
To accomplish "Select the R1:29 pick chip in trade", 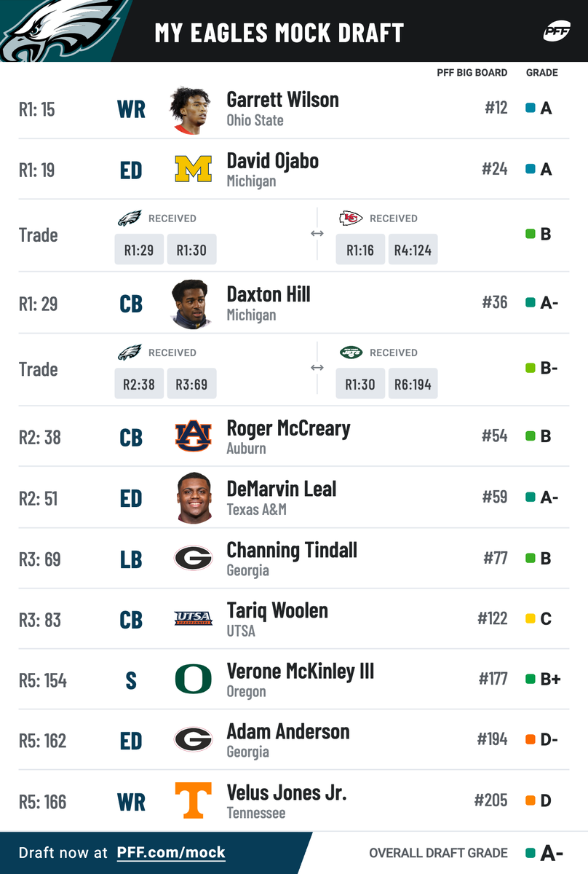I will [139, 250].
